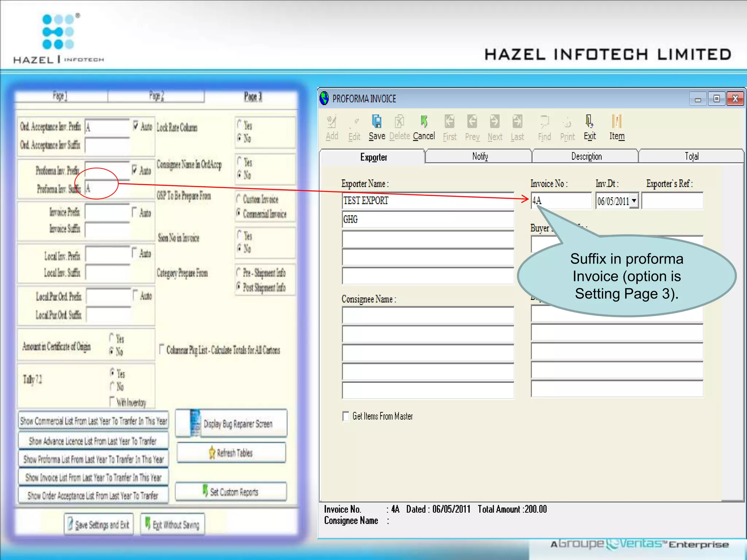Click first Consignee Name field
This screenshot has width=747, height=560.
tap(428, 315)
